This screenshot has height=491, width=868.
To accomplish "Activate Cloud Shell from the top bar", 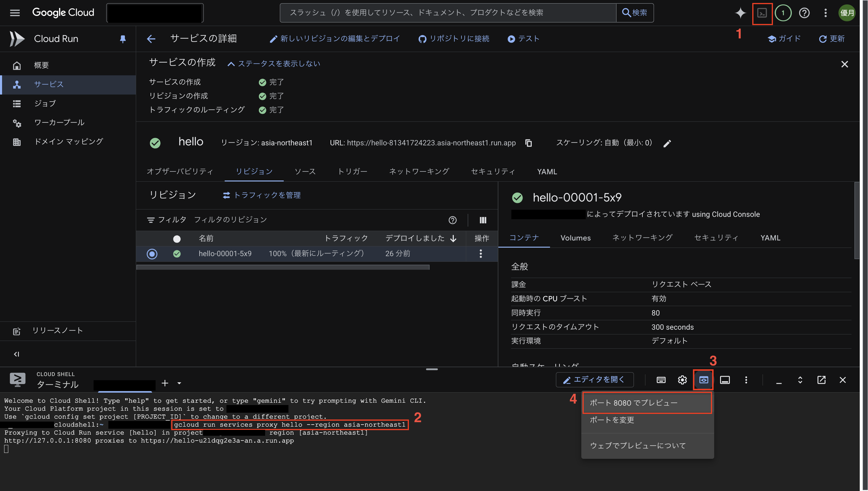I will point(762,13).
